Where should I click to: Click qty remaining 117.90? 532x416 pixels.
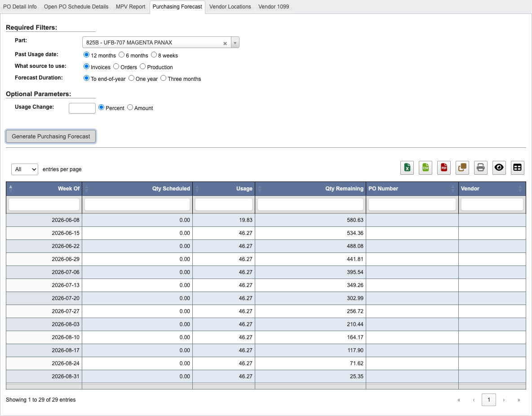click(x=310, y=350)
